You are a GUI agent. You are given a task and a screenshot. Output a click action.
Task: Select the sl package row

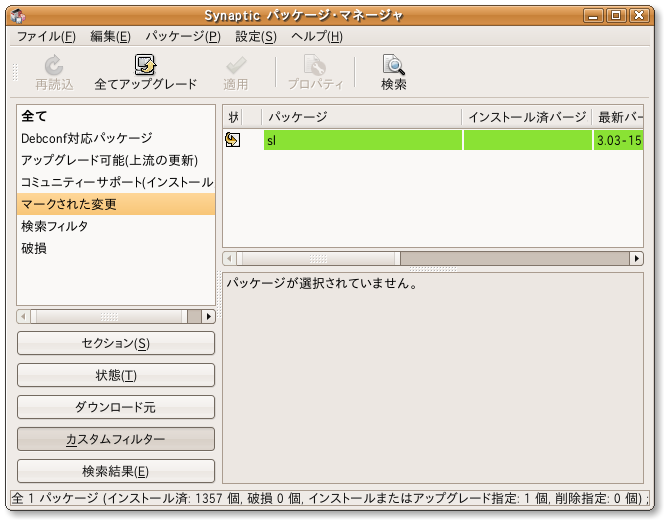click(x=433, y=140)
